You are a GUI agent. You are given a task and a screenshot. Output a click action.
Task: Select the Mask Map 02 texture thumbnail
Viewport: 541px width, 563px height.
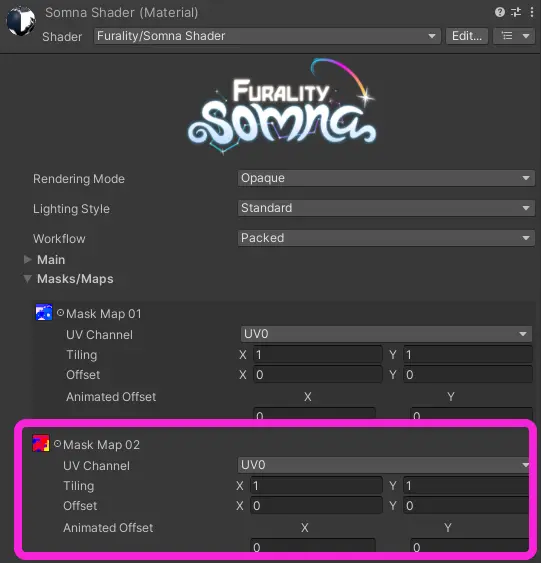[x=41, y=443]
